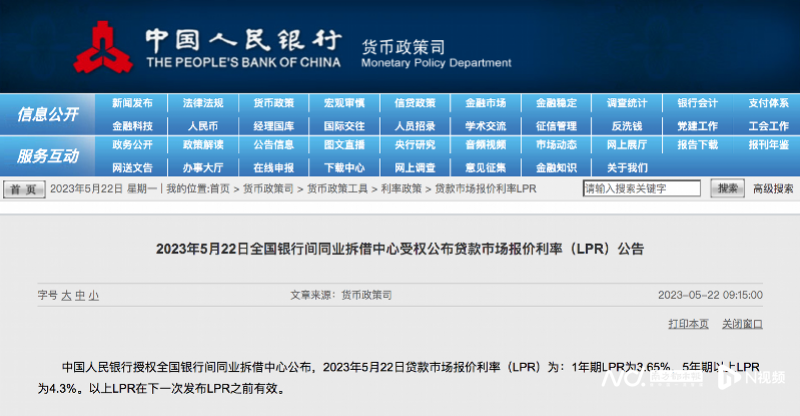The image size is (800, 416).
Task: Click 关闭窗口 close window link
Action: (742, 324)
